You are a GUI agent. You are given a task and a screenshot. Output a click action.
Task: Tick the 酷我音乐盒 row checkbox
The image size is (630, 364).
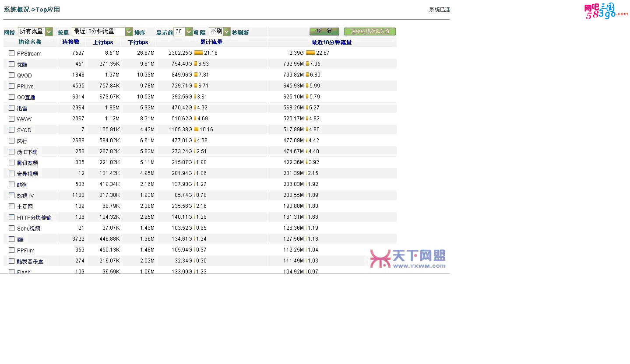click(x=12, y=261)
